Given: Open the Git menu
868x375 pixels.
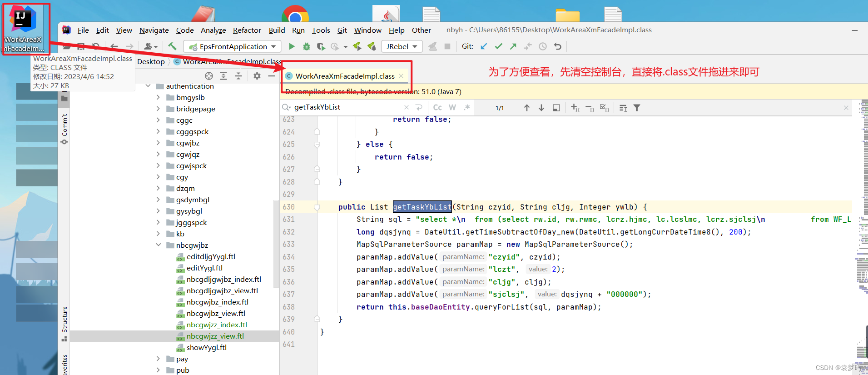Looking at the screenshot, I should (342, 30).
